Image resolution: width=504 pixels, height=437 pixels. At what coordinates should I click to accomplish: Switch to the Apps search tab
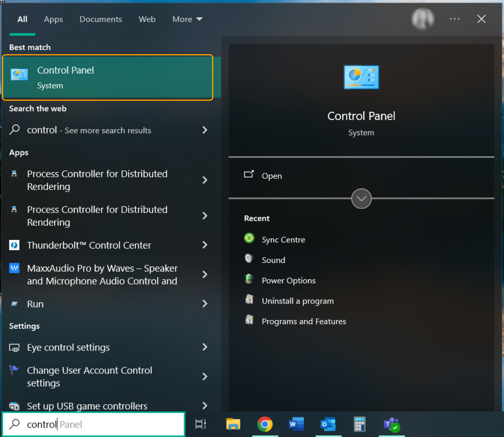coord(53,19)
